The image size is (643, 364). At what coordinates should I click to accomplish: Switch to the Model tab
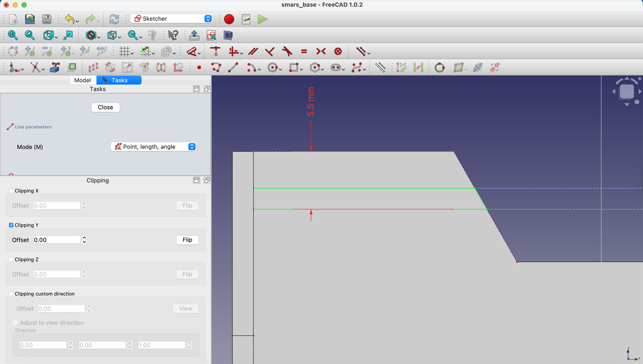coord(82,80)
